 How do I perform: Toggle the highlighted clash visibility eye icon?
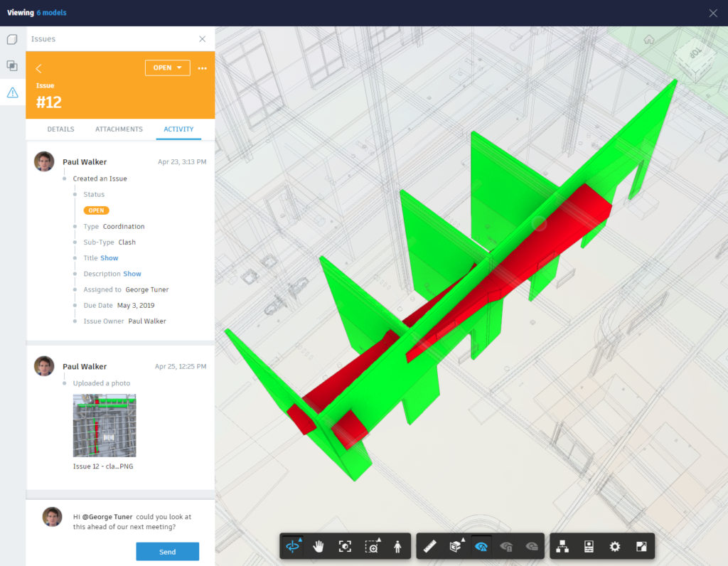coord(481,547)
